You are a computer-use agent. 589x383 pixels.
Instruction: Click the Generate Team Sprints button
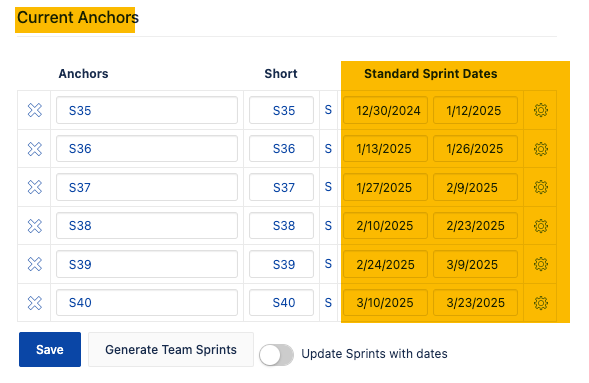coord(171,350)
